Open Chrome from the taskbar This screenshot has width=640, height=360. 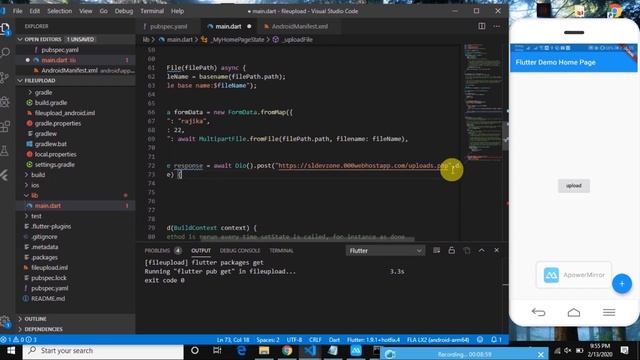click(287, 351)
